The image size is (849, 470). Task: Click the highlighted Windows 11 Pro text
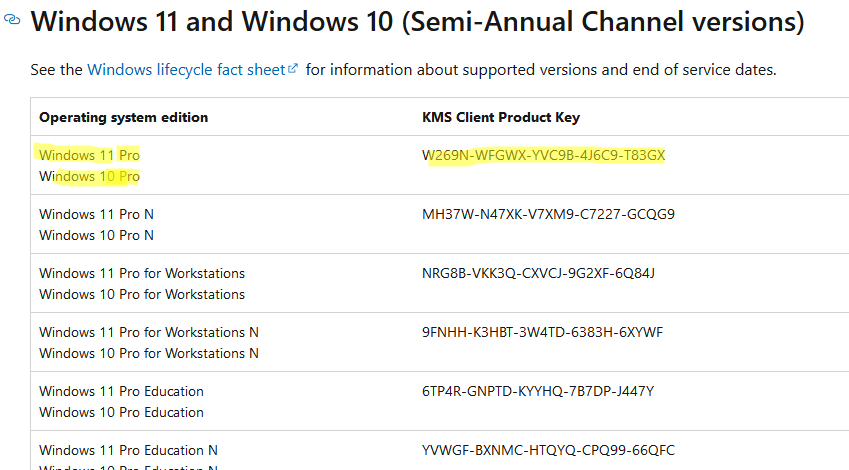coord(89,155)
